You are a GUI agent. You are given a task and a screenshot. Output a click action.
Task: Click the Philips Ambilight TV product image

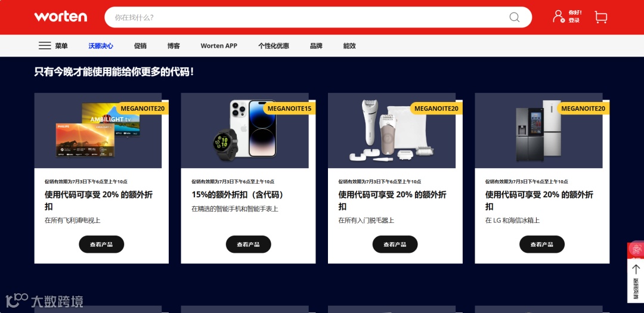[x=98, y=131]
